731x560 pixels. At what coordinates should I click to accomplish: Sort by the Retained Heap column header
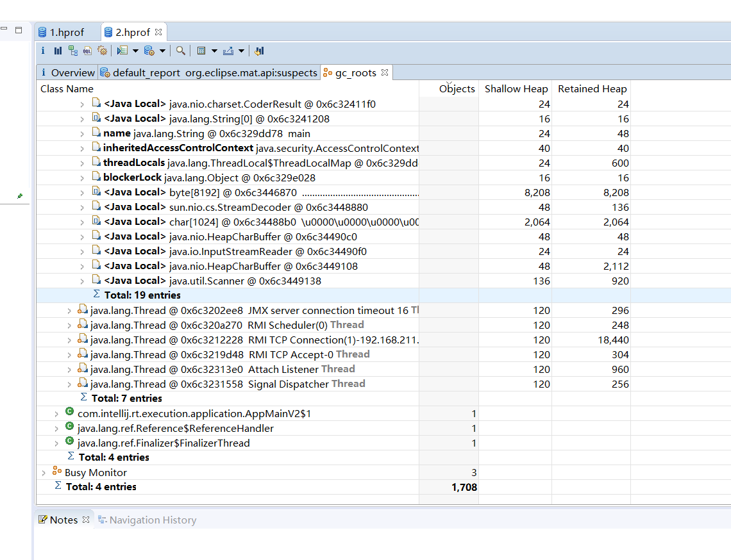(x=592, y=88)
